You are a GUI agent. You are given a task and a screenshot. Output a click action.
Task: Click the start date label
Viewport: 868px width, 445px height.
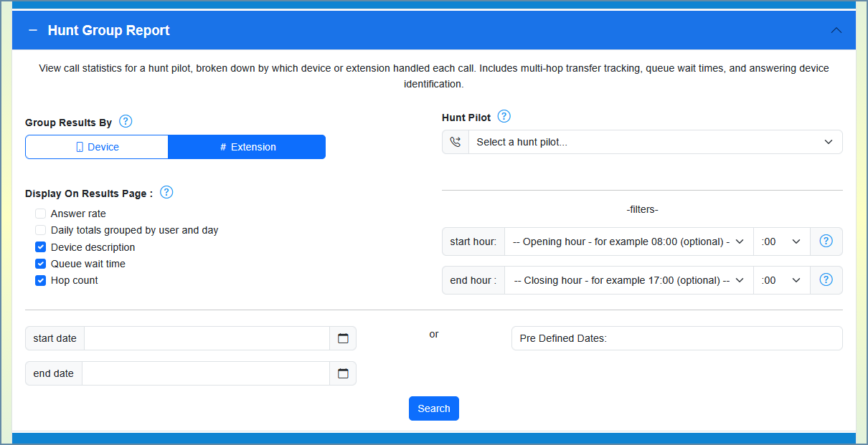click(55, 338)
